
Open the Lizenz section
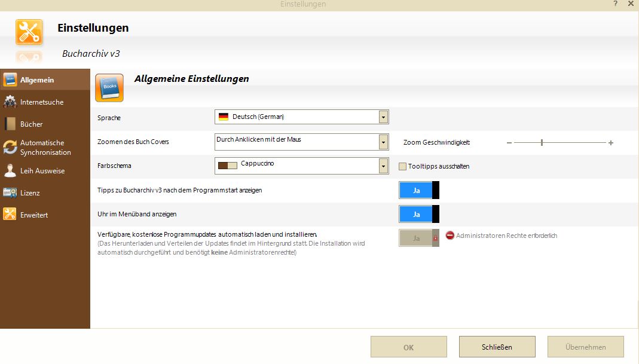(45, 193)
